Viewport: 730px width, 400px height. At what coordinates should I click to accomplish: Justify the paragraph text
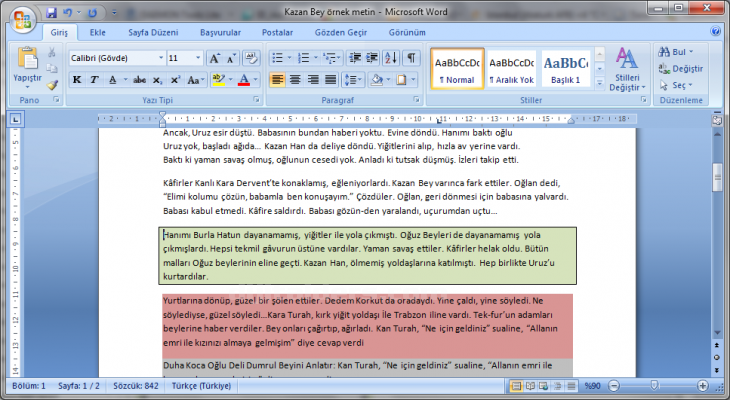click(331, 80)
